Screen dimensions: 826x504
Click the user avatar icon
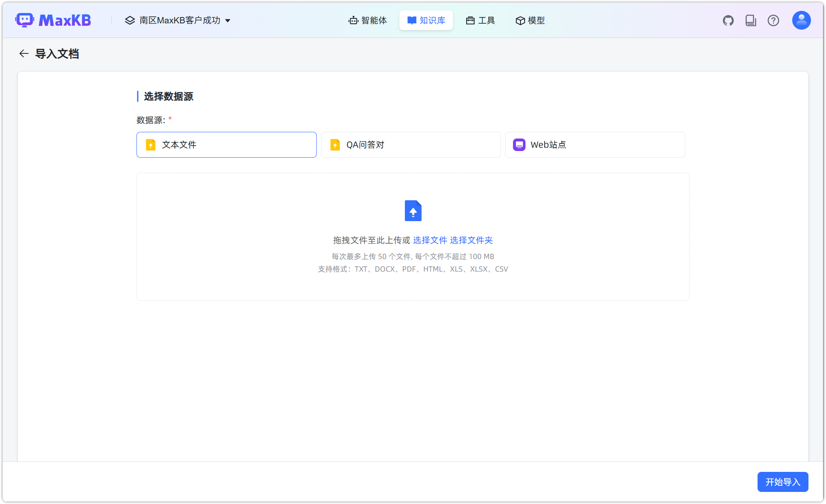tap(801, 20)
